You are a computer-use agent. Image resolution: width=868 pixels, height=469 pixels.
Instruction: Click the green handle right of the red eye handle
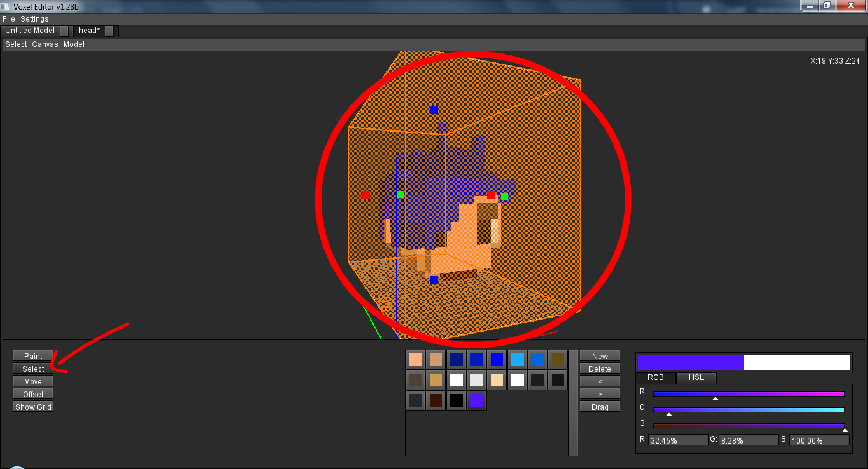click(505, 196)
